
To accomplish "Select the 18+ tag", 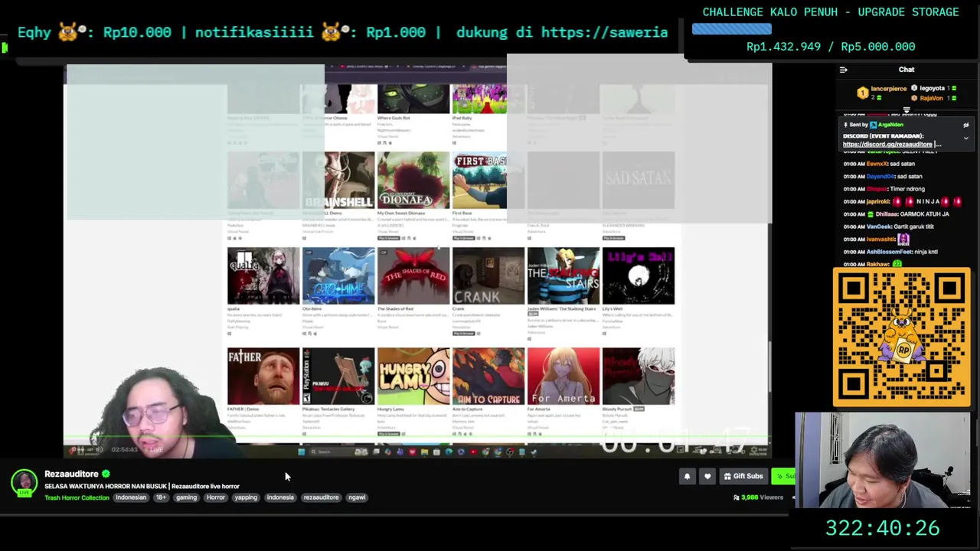I will (161, 497).
